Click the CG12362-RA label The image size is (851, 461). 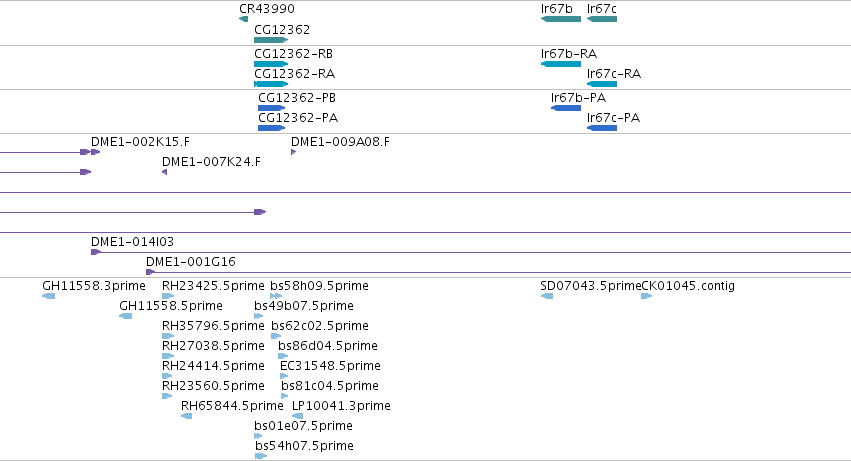click(294, 74)
